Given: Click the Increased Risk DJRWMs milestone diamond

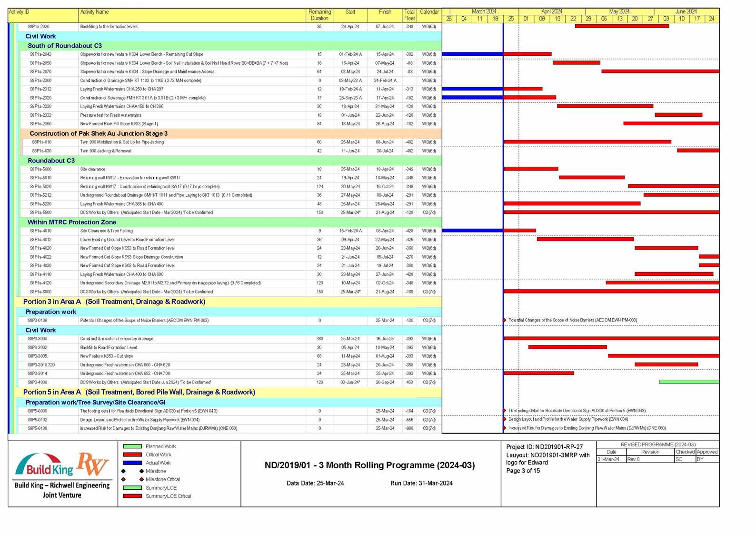Looking at the screenshot, I should [505, 428].
